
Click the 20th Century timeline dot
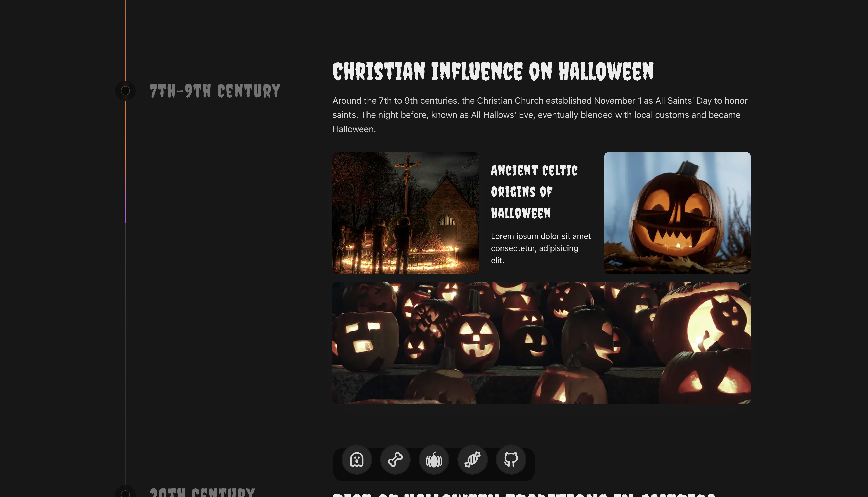pos(125,493)
